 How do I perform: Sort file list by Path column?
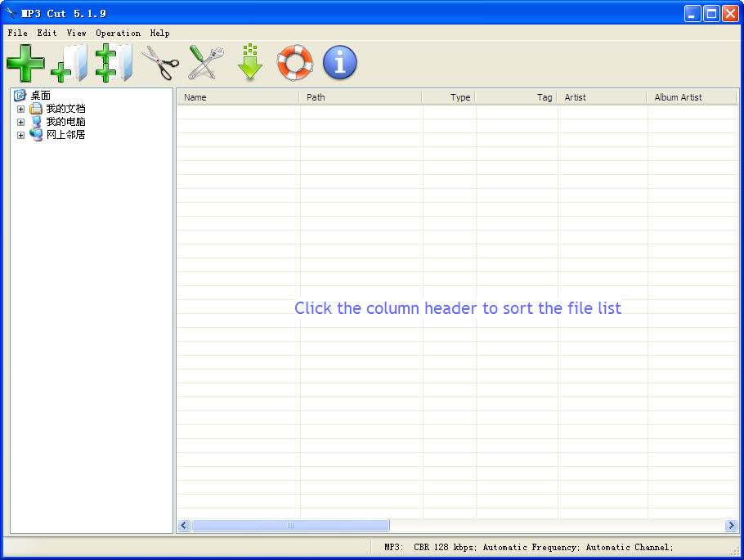click(x=361, y=97)
